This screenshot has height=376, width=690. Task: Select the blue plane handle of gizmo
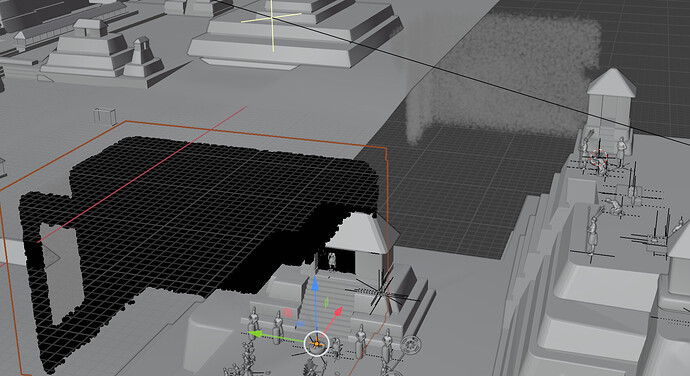pyautogui.click(x=300, y=324)
